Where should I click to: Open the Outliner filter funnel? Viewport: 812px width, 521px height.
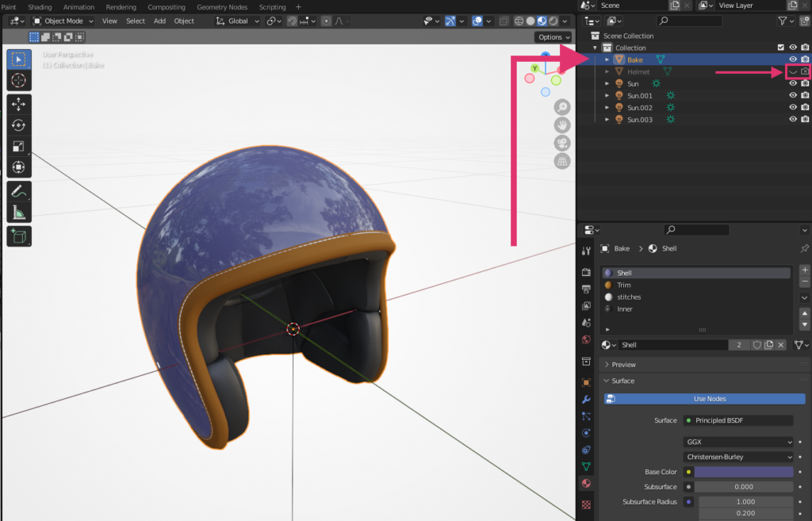pos(783,21)
